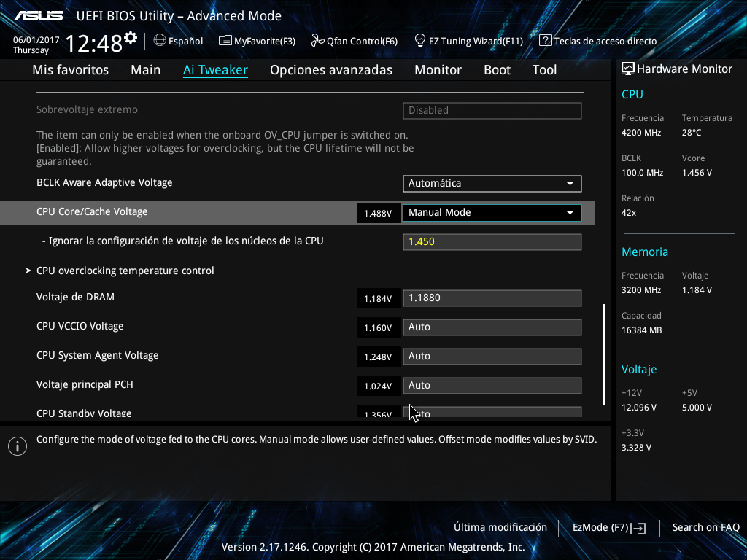This screenshot has height=560, width=747.
Task: Click the settings gear beside the clock
Action: point(131,38)
